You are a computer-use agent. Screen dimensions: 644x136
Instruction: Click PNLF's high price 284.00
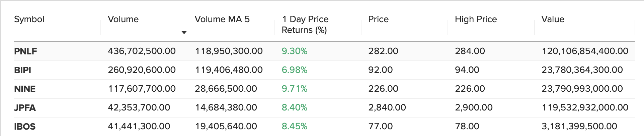point(470,51)
